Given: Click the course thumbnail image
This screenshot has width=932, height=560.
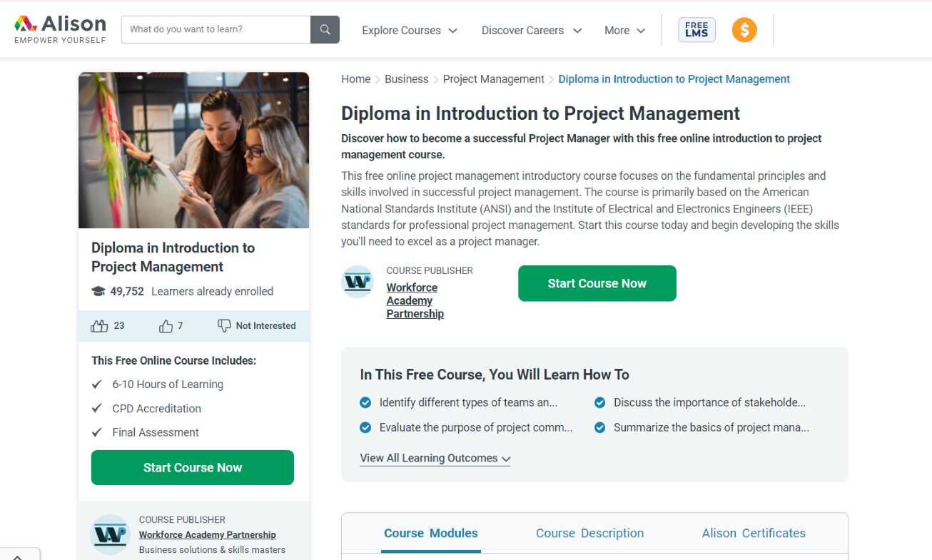Looking at the screenshot, I should [x=193, y=150].
